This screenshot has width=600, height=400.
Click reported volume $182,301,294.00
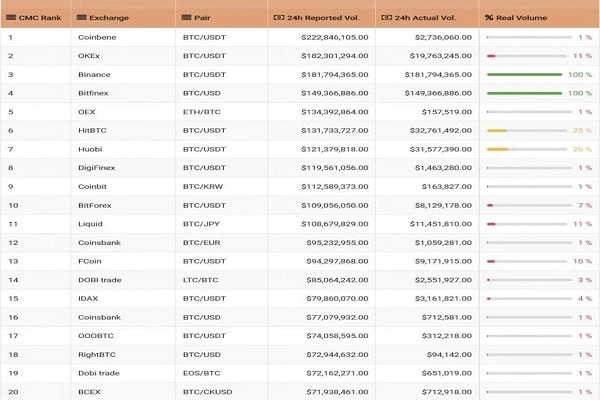tap(335, 56)
